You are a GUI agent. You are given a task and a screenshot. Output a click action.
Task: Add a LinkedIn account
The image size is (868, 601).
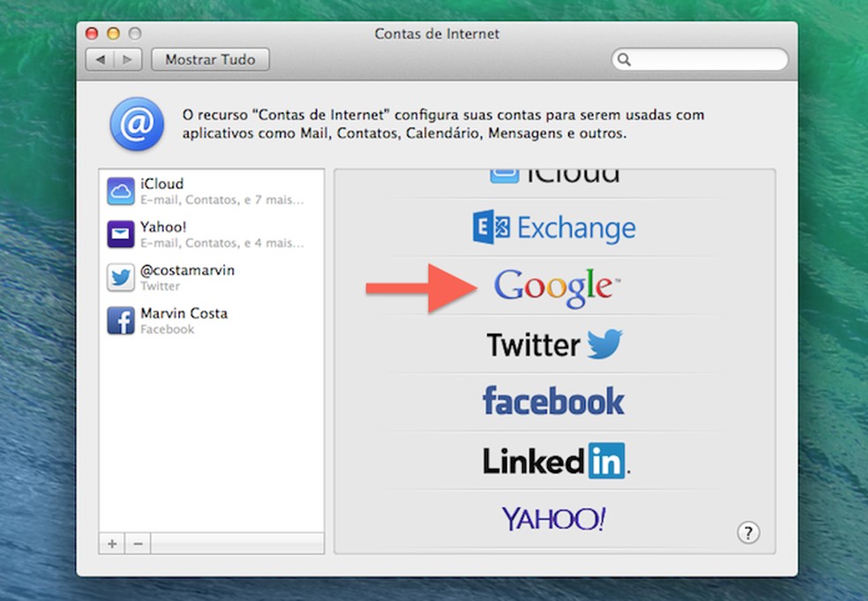[554, 460]
